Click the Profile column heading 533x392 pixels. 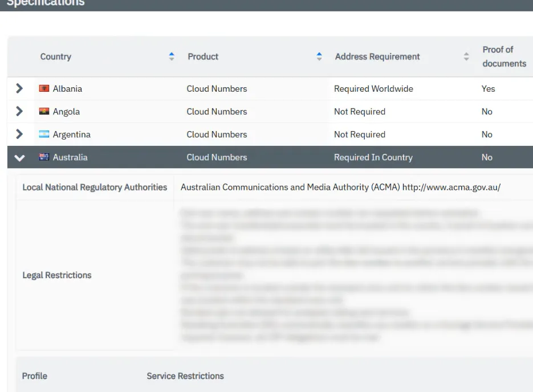click(x=35, y=376)
